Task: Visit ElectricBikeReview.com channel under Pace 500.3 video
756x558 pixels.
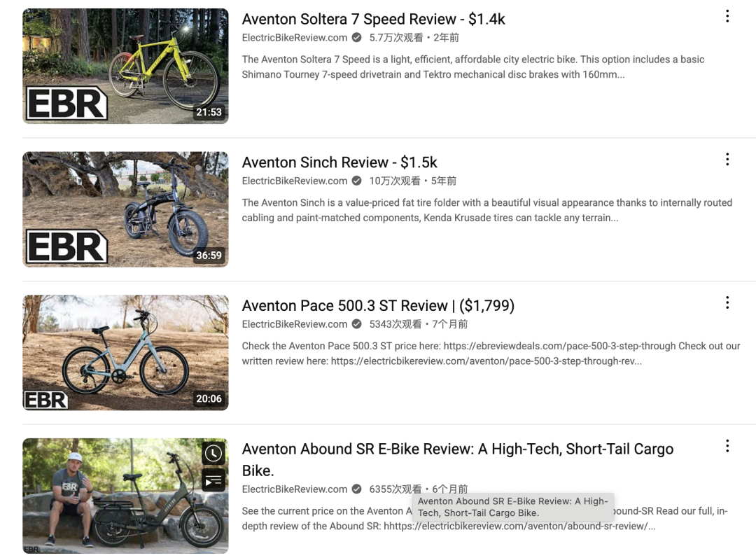Action: click(x=295, y=324)
